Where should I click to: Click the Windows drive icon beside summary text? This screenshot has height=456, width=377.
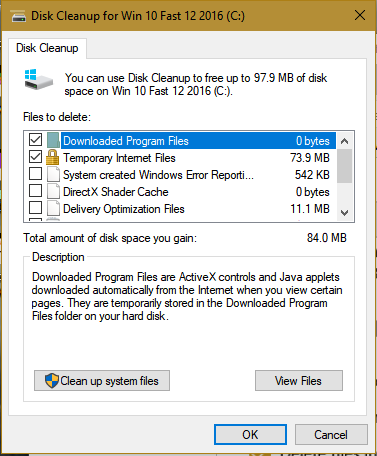39,79
